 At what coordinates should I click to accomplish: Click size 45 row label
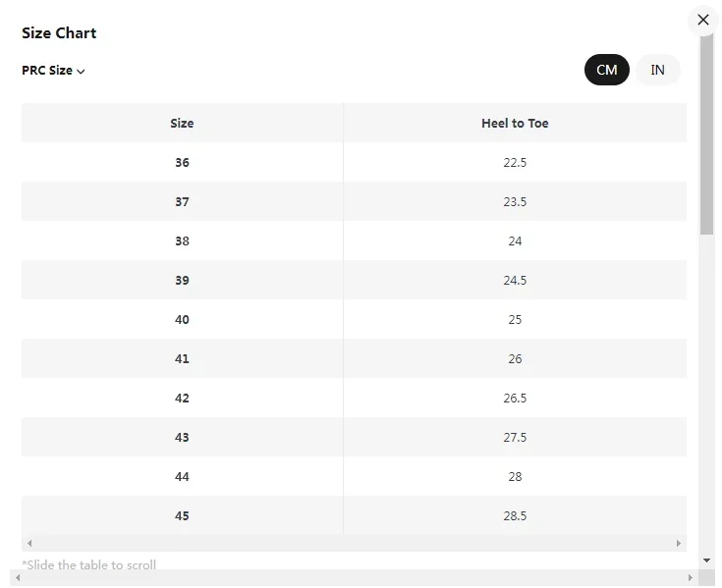[182, 516]
